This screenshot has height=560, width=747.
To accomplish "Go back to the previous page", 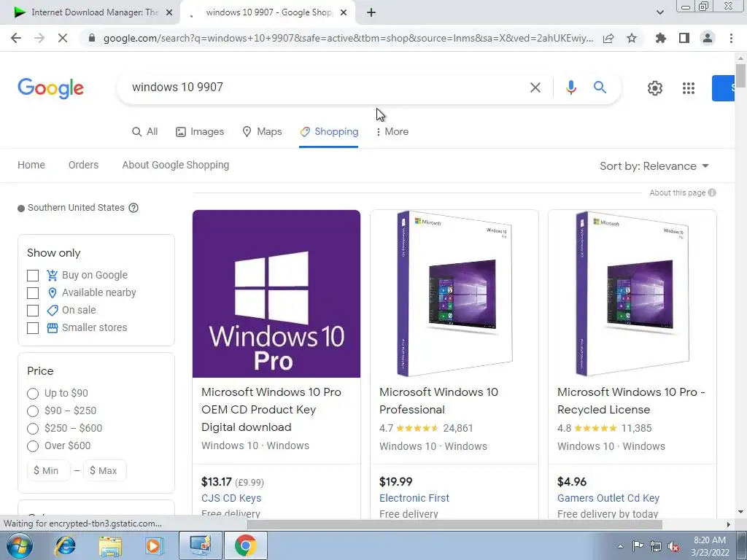I will coord(16,38).
